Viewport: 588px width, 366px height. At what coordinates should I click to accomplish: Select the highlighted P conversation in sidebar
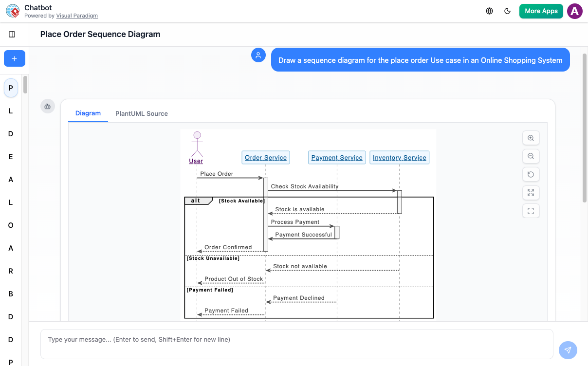(x=10, y=88)
